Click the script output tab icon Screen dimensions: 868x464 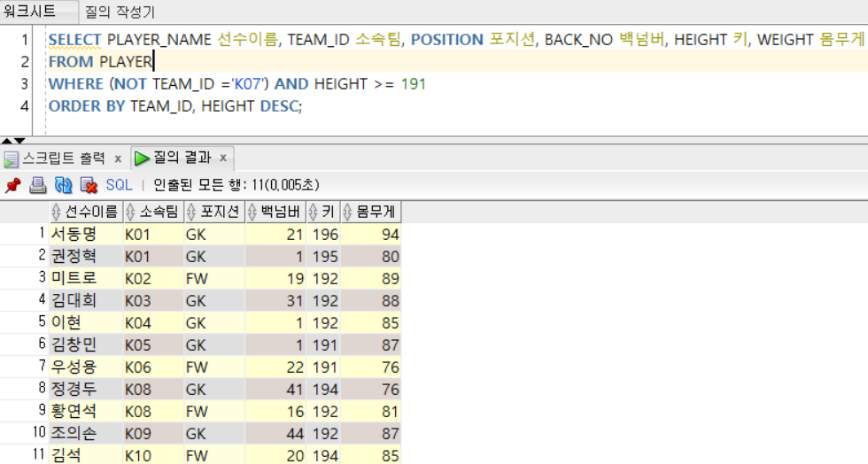click(x=11, y=159)
